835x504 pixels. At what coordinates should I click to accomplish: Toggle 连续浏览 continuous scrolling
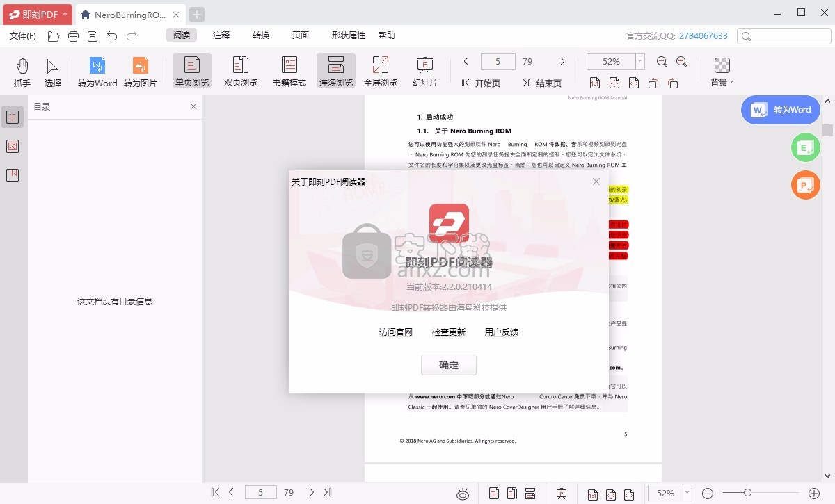pos(336,72)
